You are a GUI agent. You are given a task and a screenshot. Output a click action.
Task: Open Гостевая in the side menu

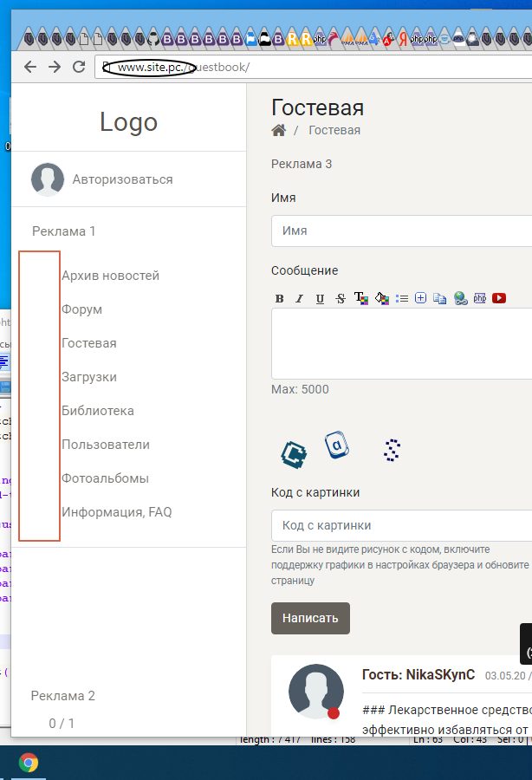(x=89, y=343)
